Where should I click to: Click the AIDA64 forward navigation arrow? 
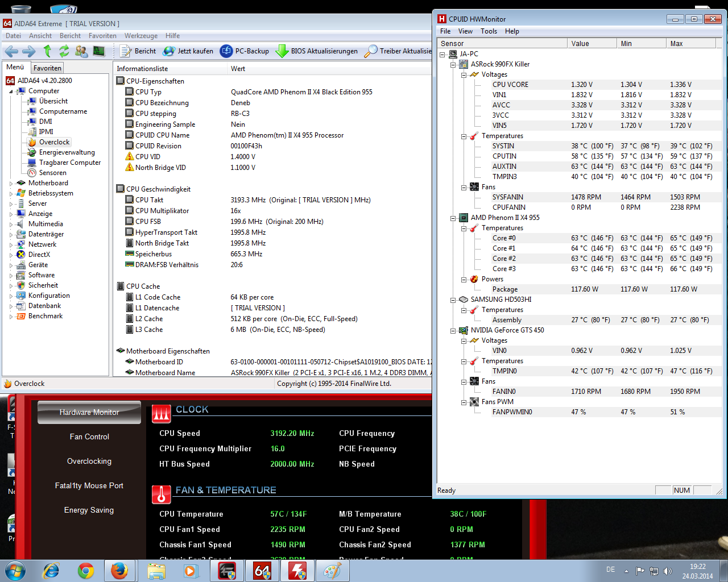point(28,51)
